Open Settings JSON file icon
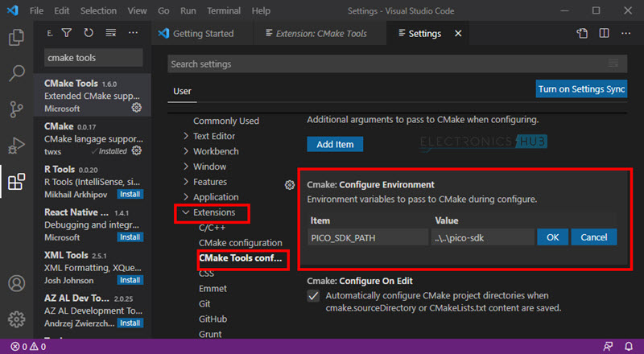Image resolution: width=644 pixels, height=354 pixels. [x=582, y=34]
